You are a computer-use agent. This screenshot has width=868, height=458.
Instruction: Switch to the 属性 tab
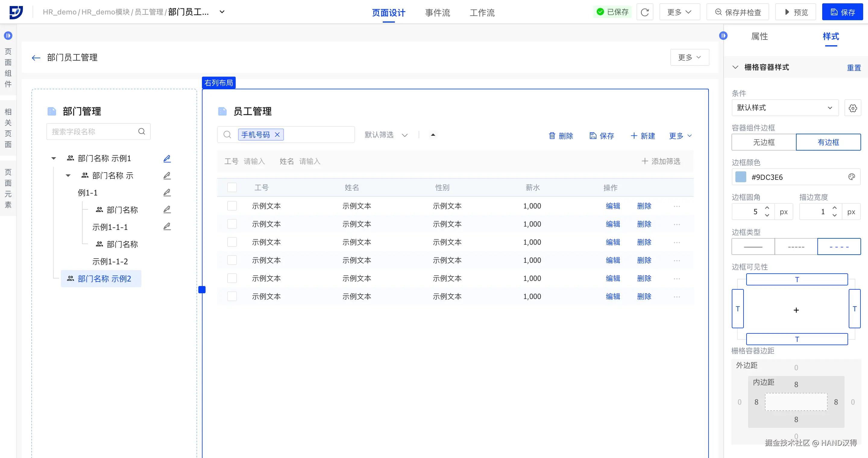[759, 37]
